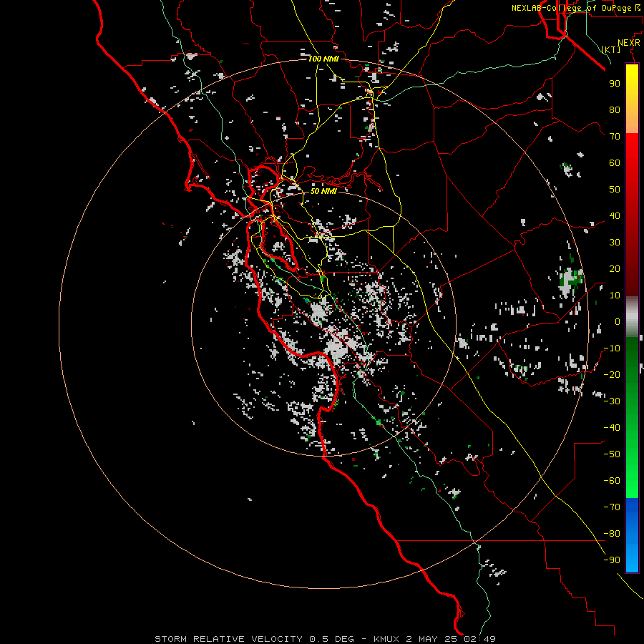Click the -90 value on velocity scale
Screen dimensions: 644x644
[x=612, y=560]
